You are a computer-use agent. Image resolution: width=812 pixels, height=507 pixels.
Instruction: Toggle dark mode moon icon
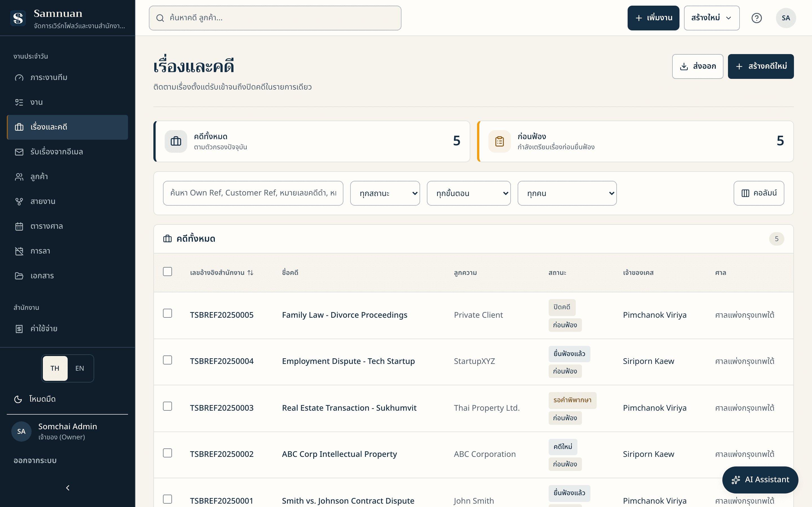point(18,399)
